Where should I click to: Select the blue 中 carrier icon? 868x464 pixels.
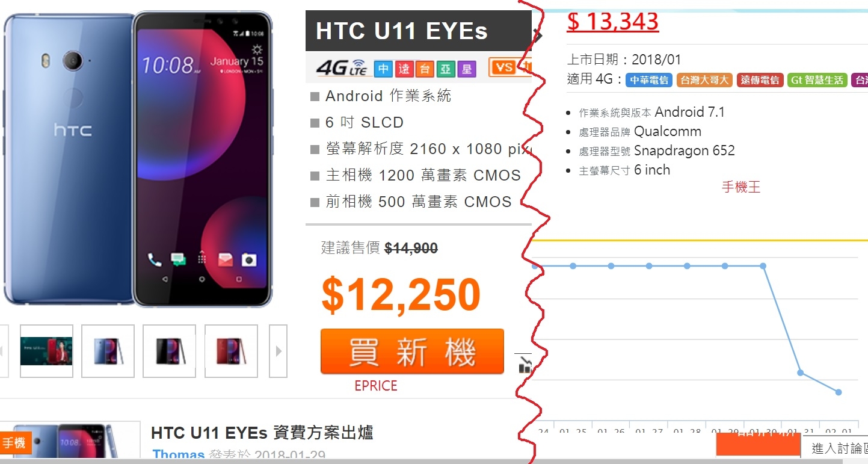383,69
